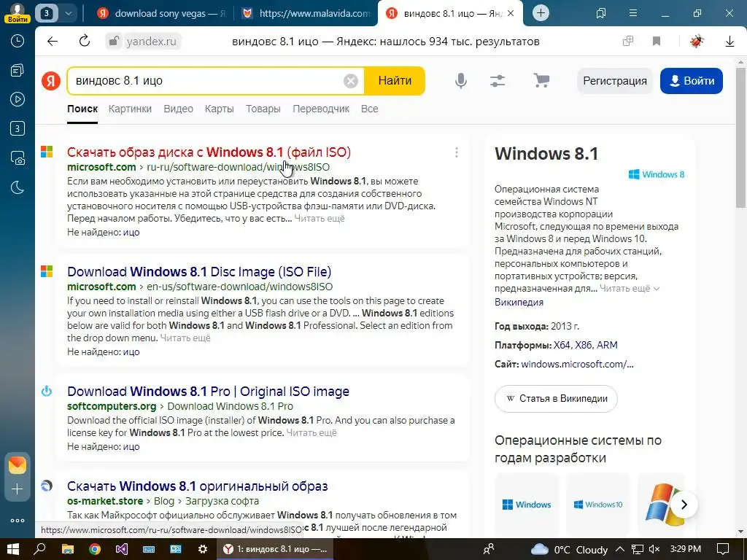The image size is (747, 560).
Task: Open the Windows 10 thumbnail in carousel
Action: [x=598, y=505]
